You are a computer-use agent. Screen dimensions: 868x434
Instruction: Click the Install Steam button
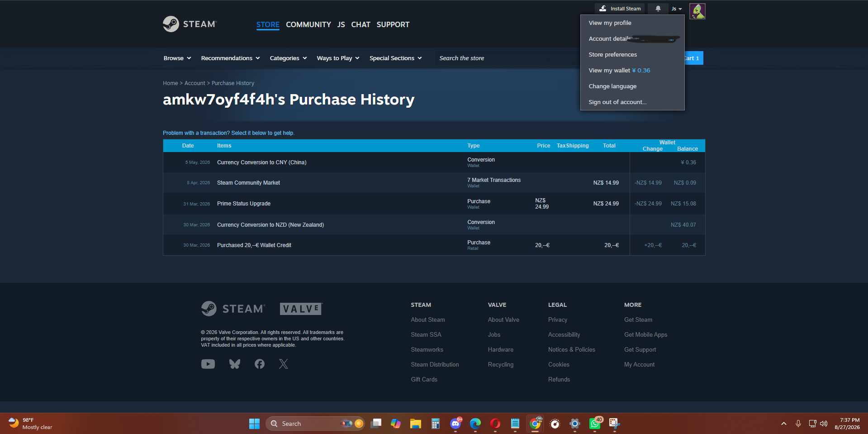tap(620, 9)
